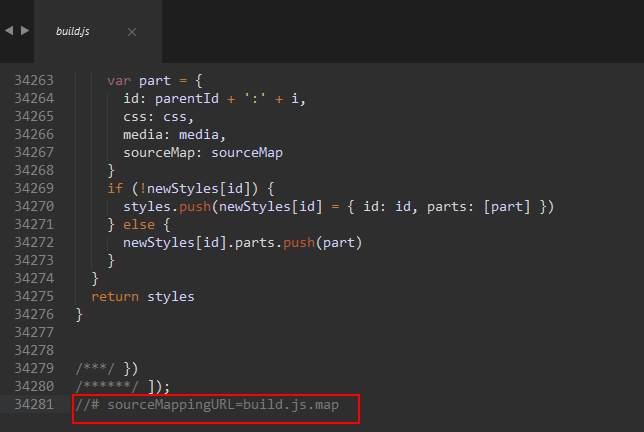Select line number 34277 in gutter
This screenshot has width=644, height=432.
34,332
